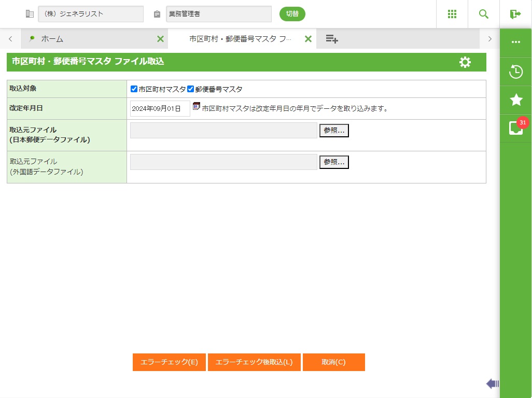Switch to the ホーム tab
Viewport: 532px width, 398px height.
pyautogui.click(x=52, y=39)
